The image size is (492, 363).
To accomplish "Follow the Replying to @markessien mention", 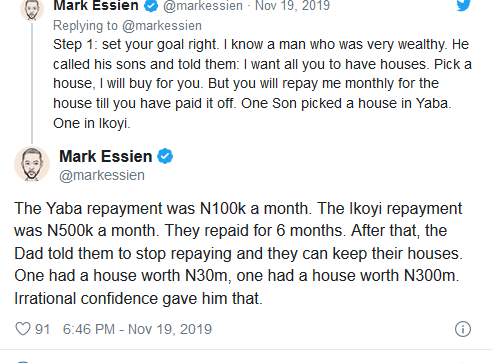I will [162, 26].
